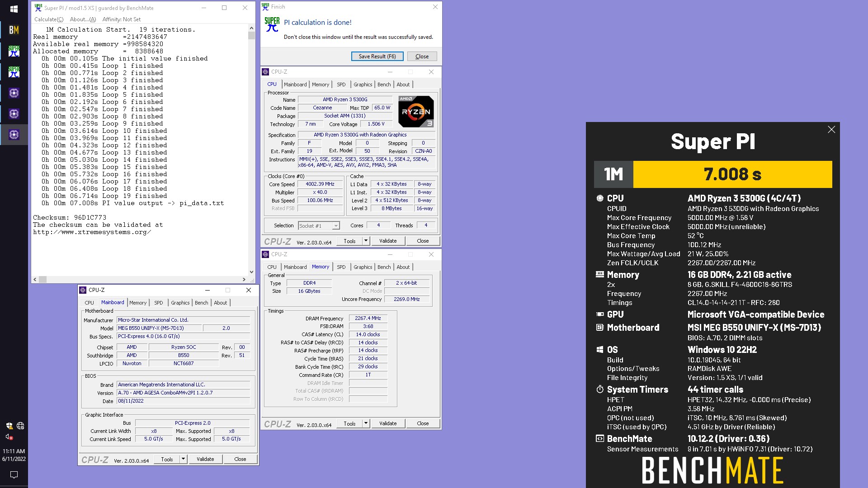Screen dimensions: 868x488
Task: Click Super PI icon in Finish dialog
Action: (272, 24)
